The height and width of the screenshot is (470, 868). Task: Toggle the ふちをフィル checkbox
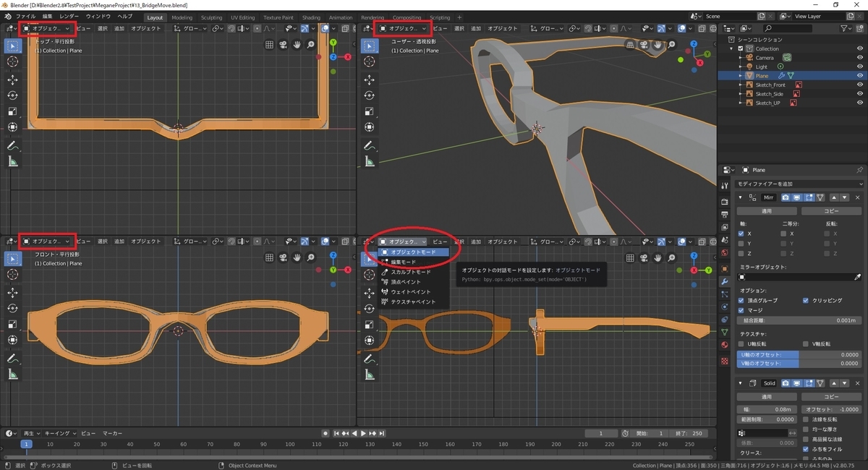coord(805,449)
